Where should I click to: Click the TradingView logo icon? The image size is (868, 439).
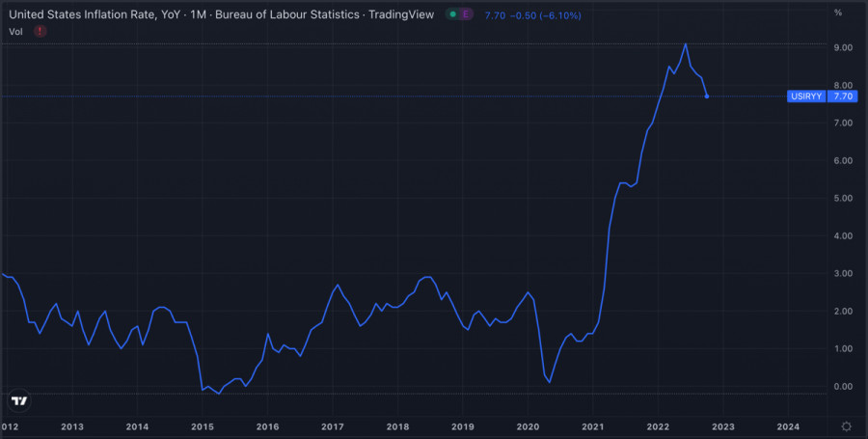point(19,400)
